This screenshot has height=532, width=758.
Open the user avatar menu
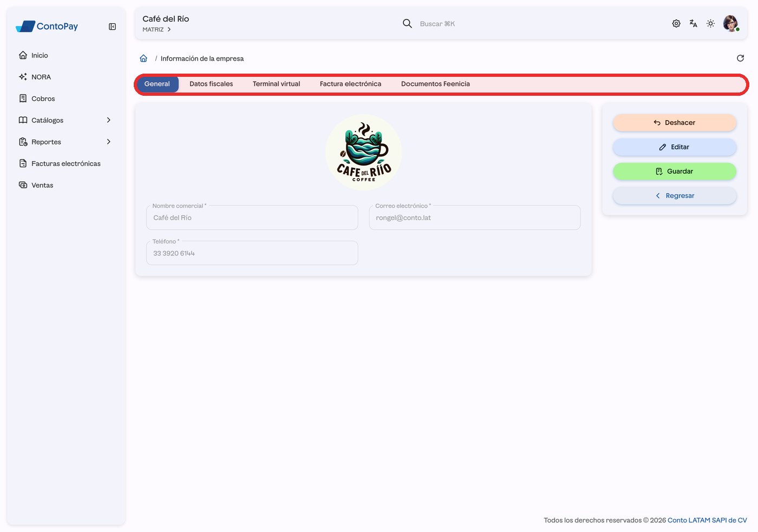tap(731, 23)
